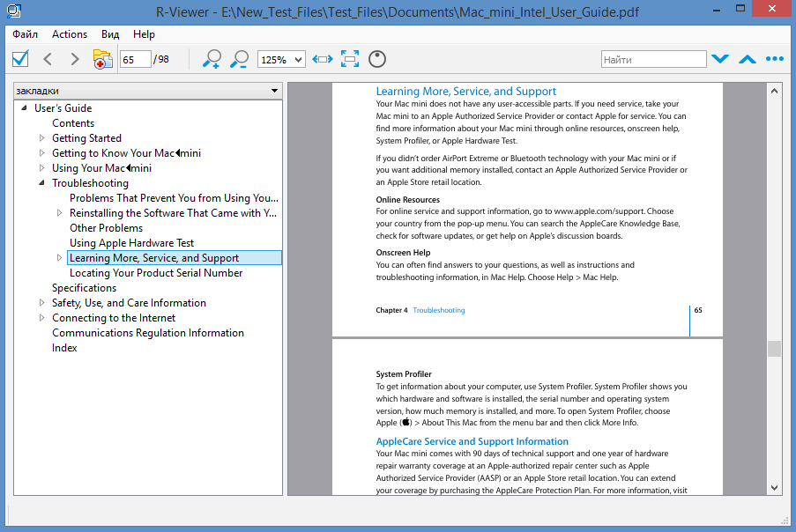Click the System Profiler subheading
This screenshot has width=796, height=532.
pyautogui.click(x=404, y=374)
